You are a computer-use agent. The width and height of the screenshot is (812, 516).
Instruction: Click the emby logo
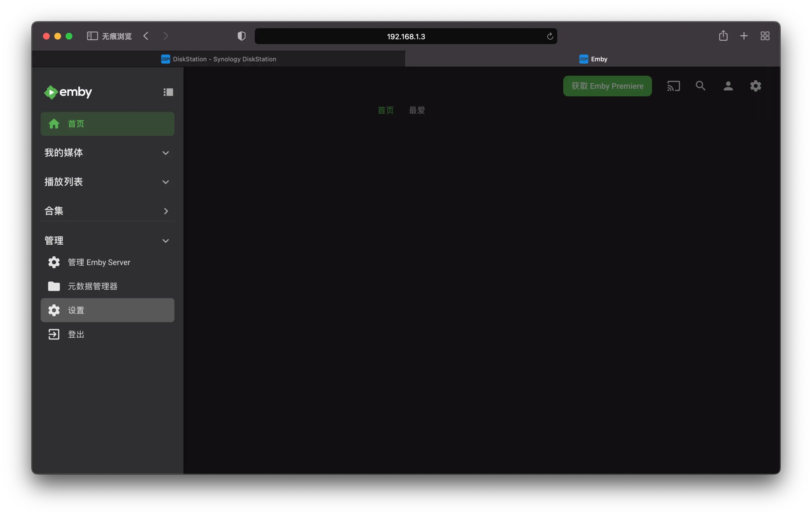[68, 92]
